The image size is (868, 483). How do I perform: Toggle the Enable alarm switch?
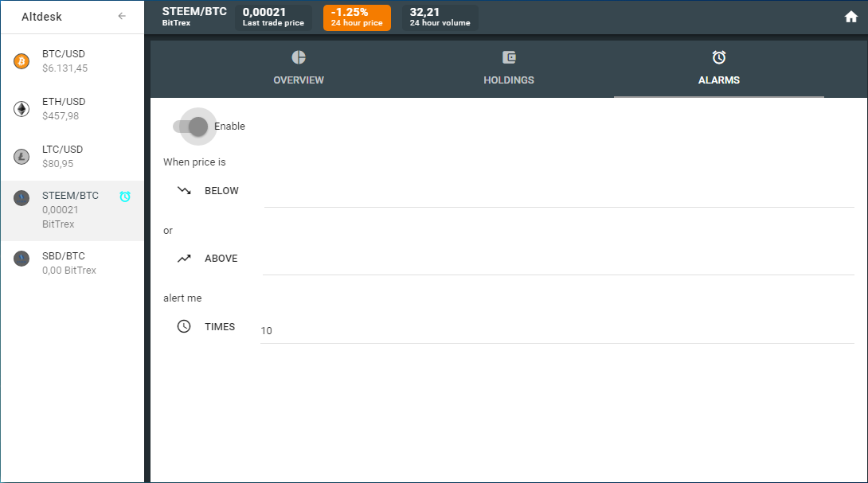(190, 127)
